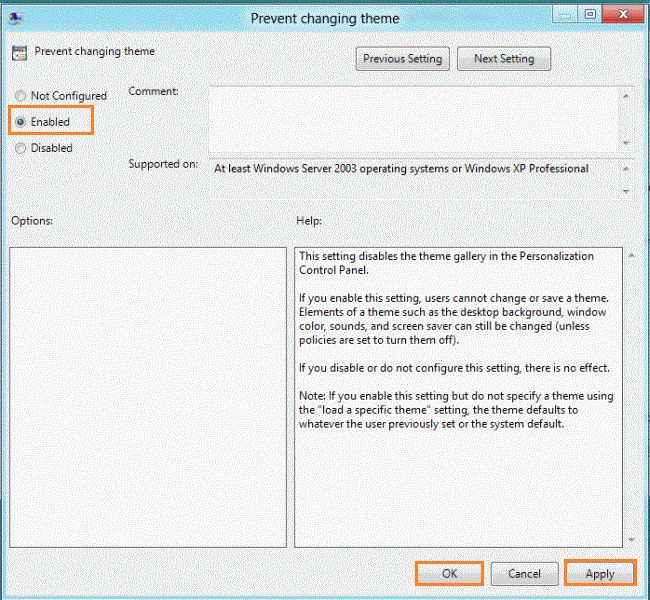Close the Prevent changing theme window

pos(623,15)
